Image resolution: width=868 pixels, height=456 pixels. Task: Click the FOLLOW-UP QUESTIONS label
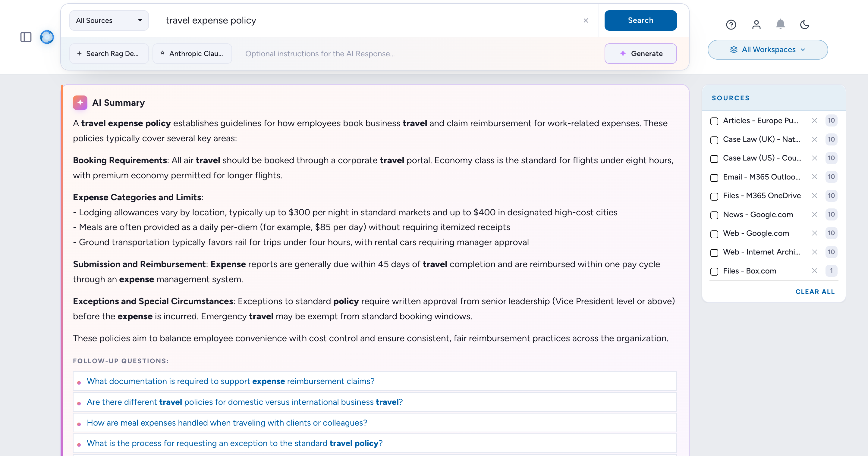click(x=121, y=361)
